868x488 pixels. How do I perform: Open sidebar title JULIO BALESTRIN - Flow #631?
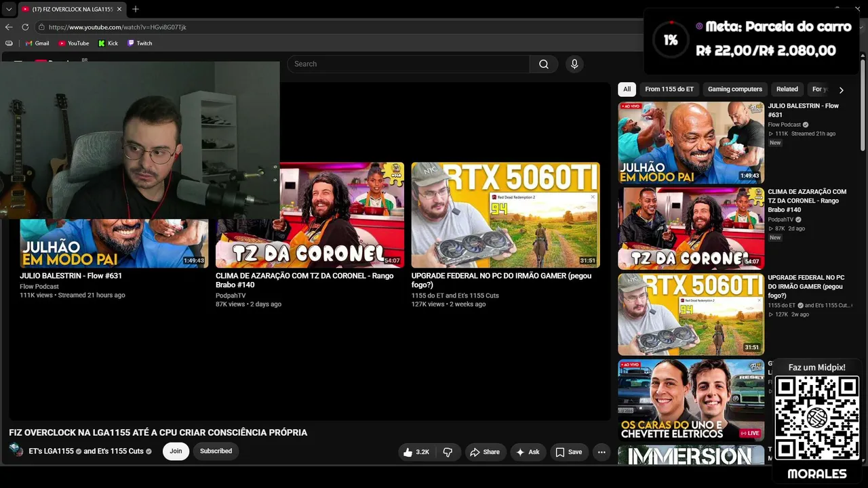coord(804,110)
